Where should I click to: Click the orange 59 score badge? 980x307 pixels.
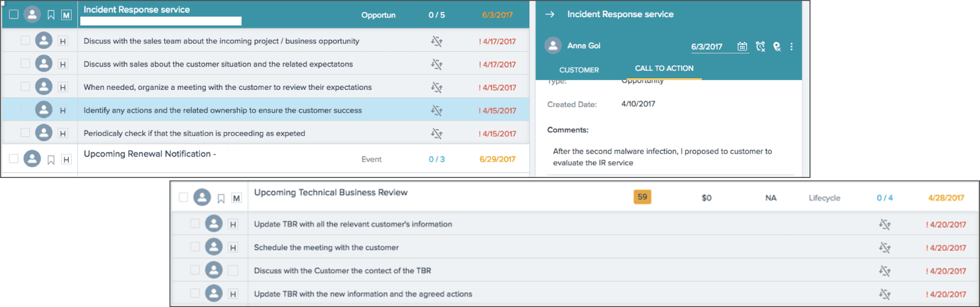(x=642, y=197)
